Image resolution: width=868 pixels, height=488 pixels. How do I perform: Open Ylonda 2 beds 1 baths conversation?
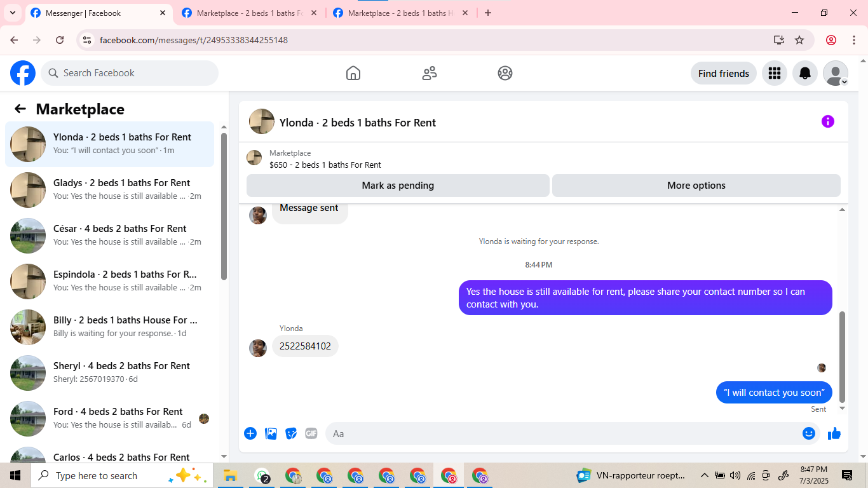110,144
